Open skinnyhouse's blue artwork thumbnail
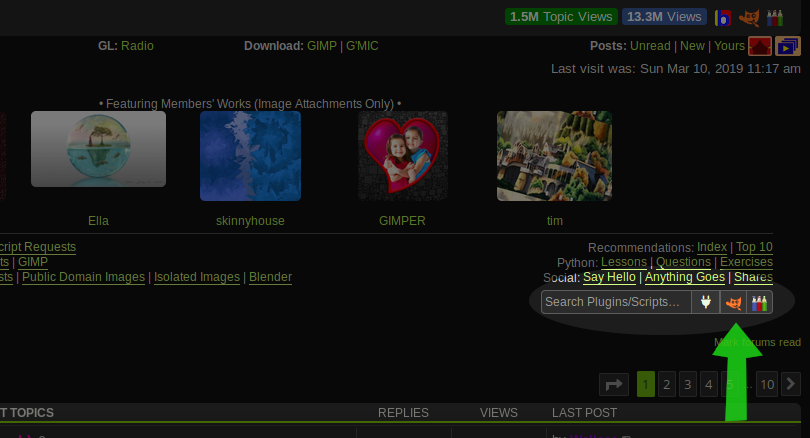Viewport: 810px width, 438px height. (x=251, y=156)
